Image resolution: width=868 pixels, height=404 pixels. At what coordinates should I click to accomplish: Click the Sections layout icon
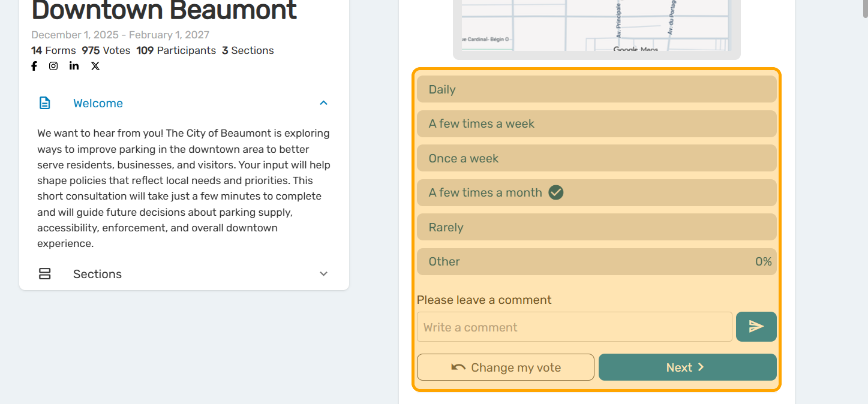pos(45,274)
